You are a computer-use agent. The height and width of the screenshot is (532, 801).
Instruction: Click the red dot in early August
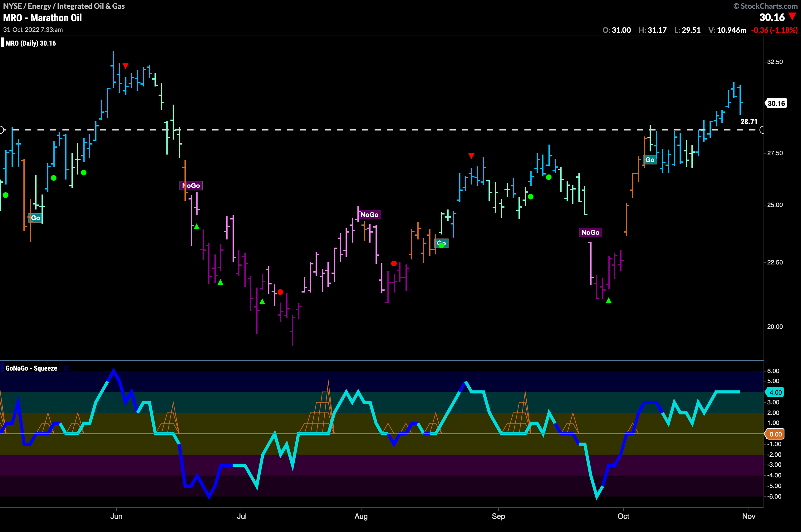point(394,263)
